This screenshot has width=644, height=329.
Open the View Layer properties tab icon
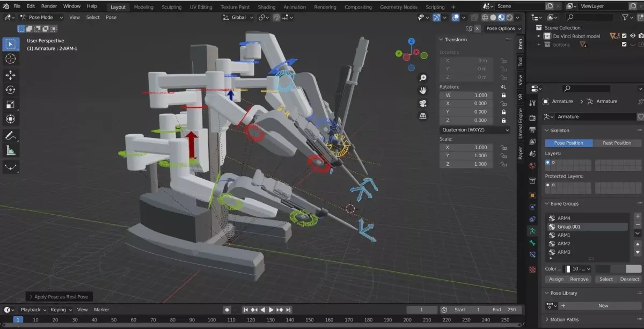point(532,142)
